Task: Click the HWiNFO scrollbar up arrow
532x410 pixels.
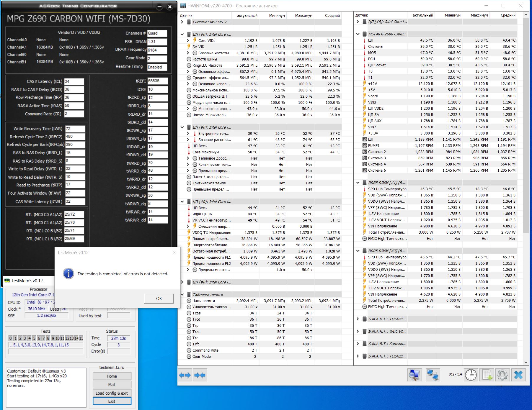Action: (526, 15)
